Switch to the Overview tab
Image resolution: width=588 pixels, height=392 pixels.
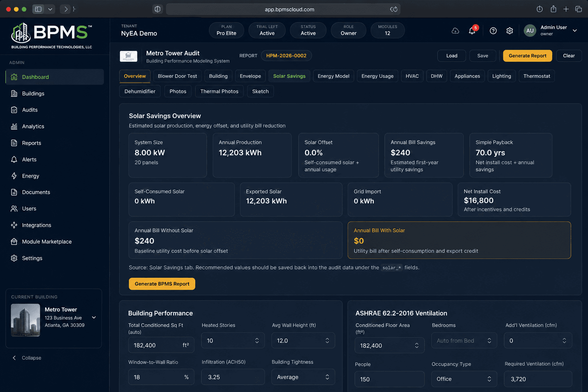135,76
